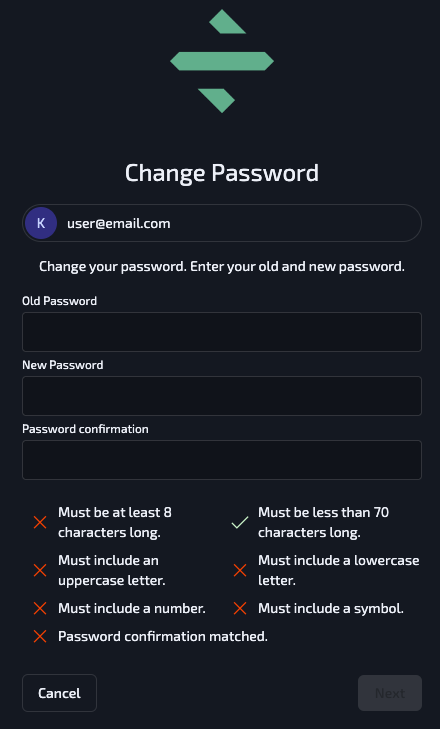This screenshot has width=440, height=729.
Task: Click the red X beside symbol rule
Action: pyautogui.click(x=240, y=608)
